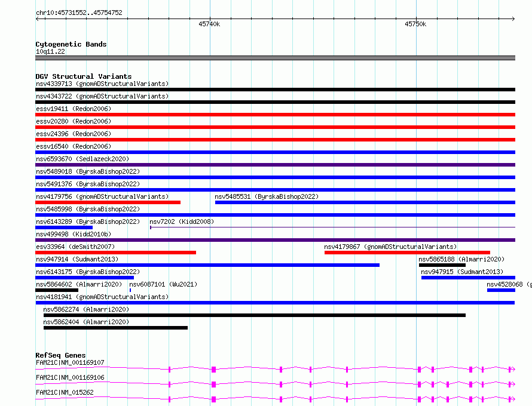Screen dimensions: 532x406
Task: Click the nsv5489018 (ByrskaBishop2022) label
Action: [x=88, y=171]
